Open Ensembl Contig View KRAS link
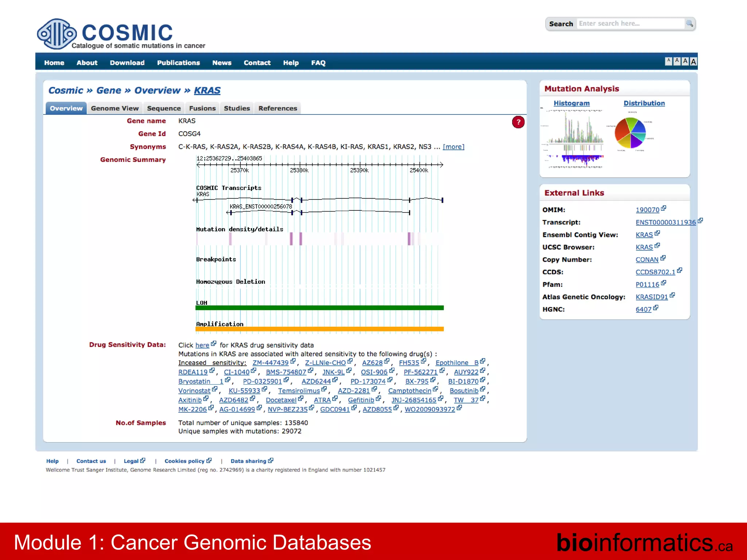747x560 pixels. [x=644, y=235]
